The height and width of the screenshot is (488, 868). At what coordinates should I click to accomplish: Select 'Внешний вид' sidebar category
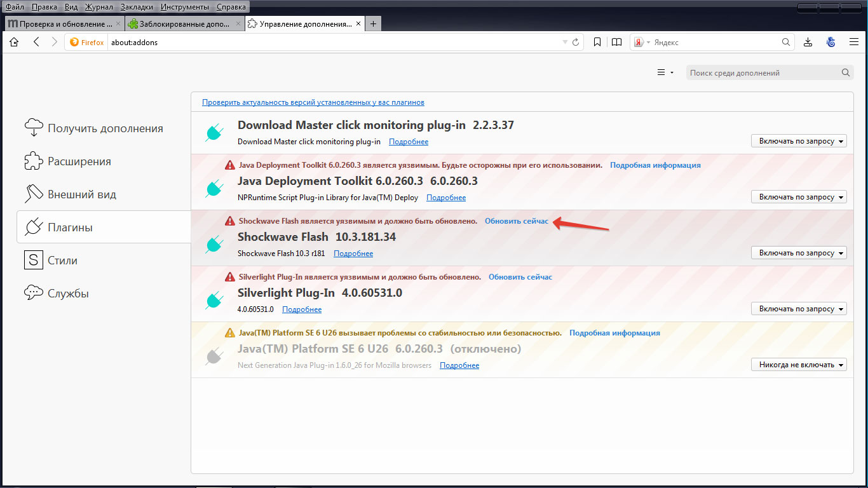click(x=104, y=194)
